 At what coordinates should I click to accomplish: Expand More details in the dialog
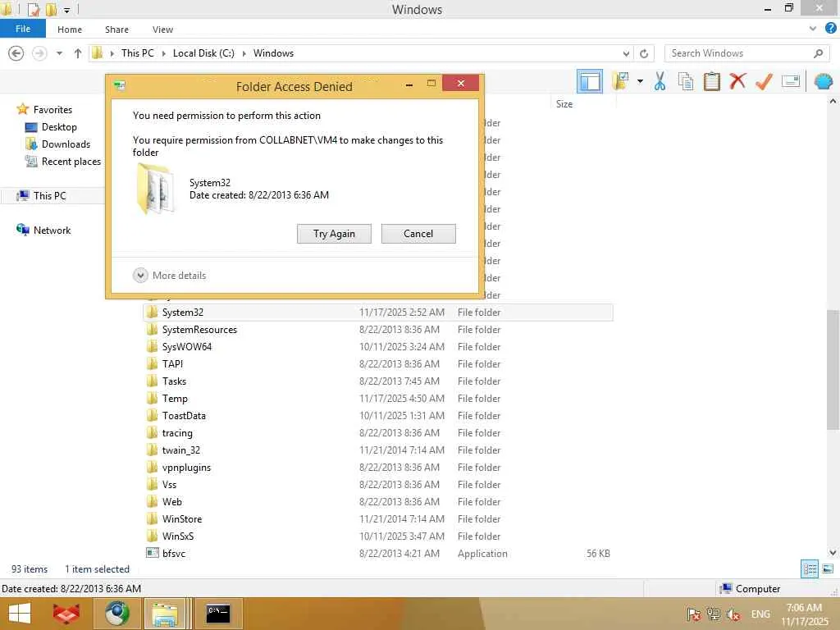(x=169, y=276)
